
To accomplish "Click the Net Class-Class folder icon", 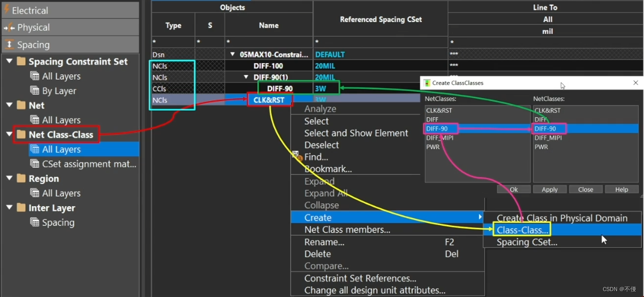I will click(x=21, y=134).
